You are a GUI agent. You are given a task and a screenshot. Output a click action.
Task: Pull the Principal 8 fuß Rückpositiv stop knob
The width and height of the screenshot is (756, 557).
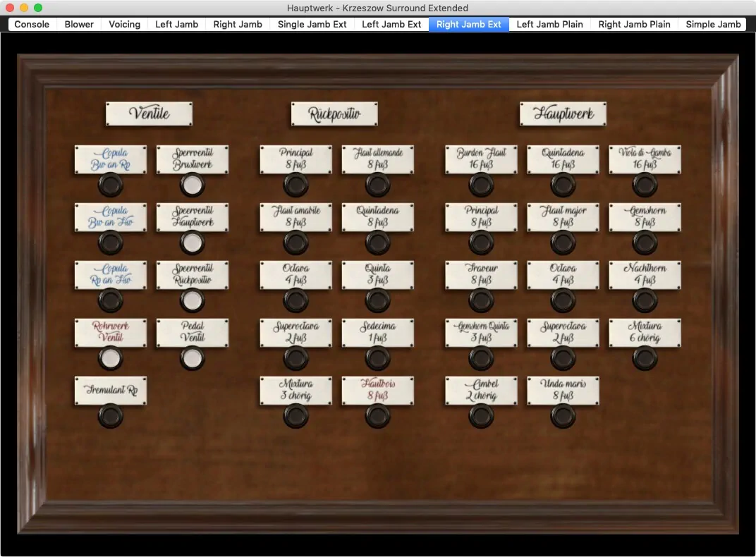coord(295,185)
